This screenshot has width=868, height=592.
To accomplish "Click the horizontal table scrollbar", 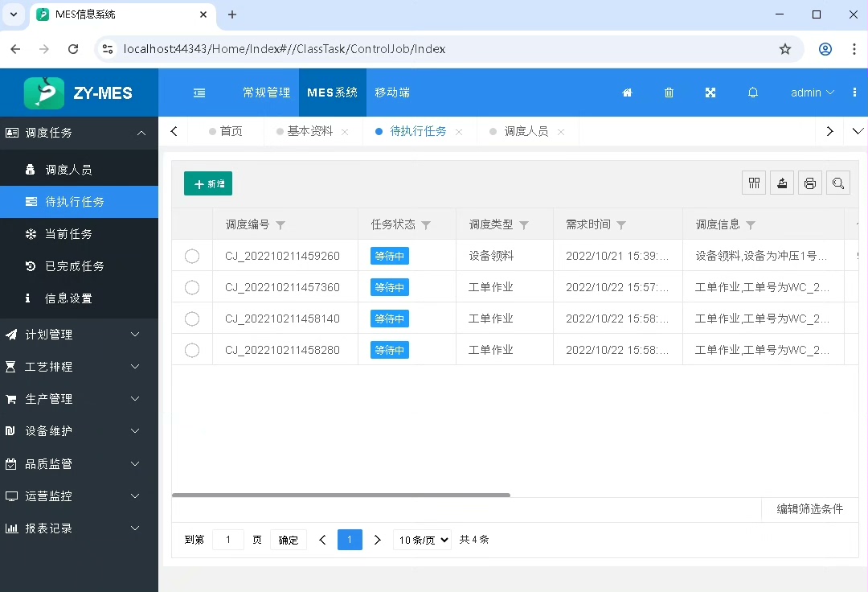I will tap(341, 495).
